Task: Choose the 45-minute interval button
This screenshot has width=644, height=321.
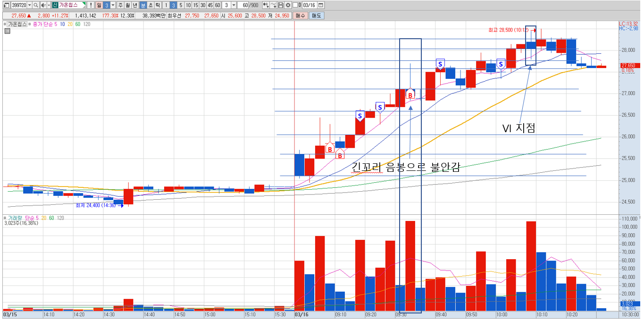Action: click(x=210, y=5)
